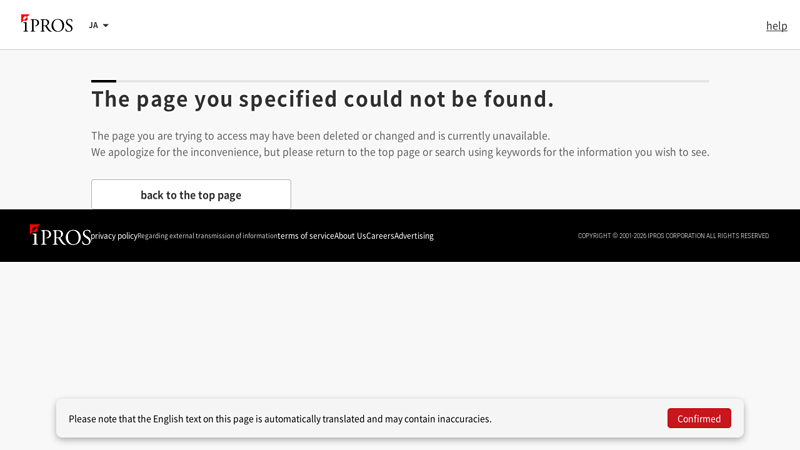This screenshot has width=800, height=450.
Task: Click the automatic translation notice text
Action: click(x=280, y=419)
